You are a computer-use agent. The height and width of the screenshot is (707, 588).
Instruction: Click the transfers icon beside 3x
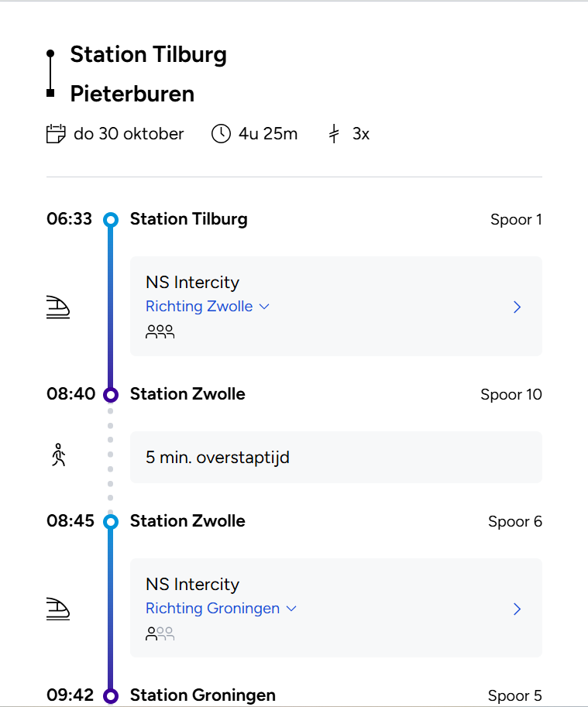(334, 134)
